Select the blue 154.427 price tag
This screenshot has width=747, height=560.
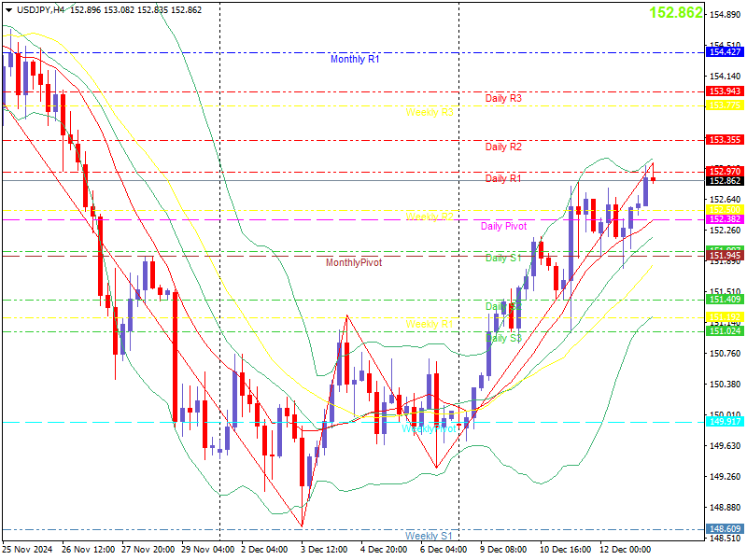(726, 53)
